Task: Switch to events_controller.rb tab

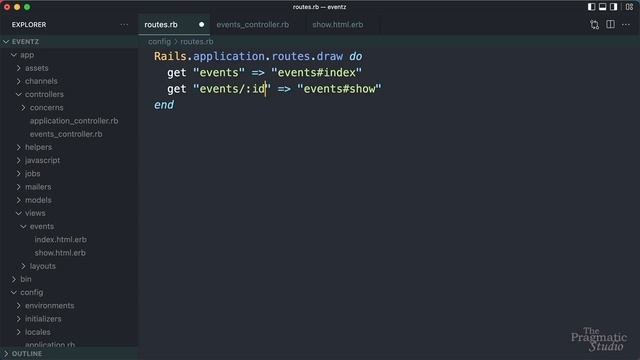Action: (x=253, y=24)
